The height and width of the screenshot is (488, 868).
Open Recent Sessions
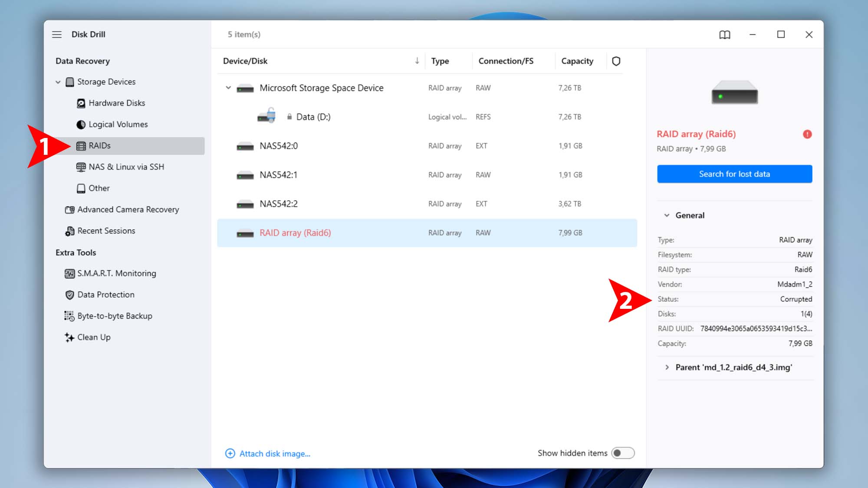click(x=106, y=231)
